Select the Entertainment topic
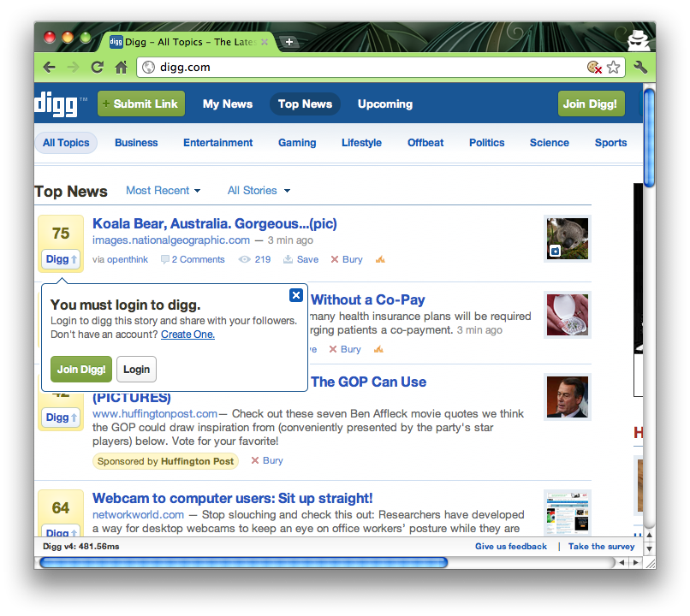Image resolution: width=690 pixels, height=616 pixels. pos(217,143)
